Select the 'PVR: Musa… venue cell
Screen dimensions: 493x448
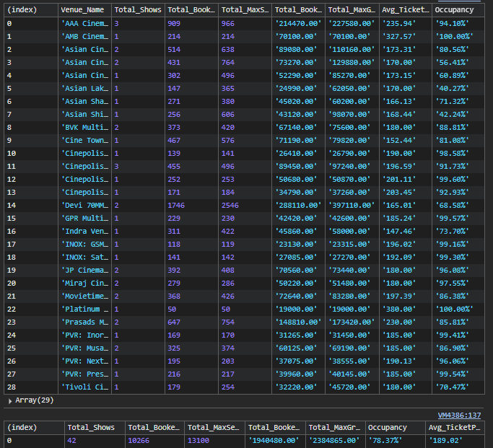click(x=84, y=348)
